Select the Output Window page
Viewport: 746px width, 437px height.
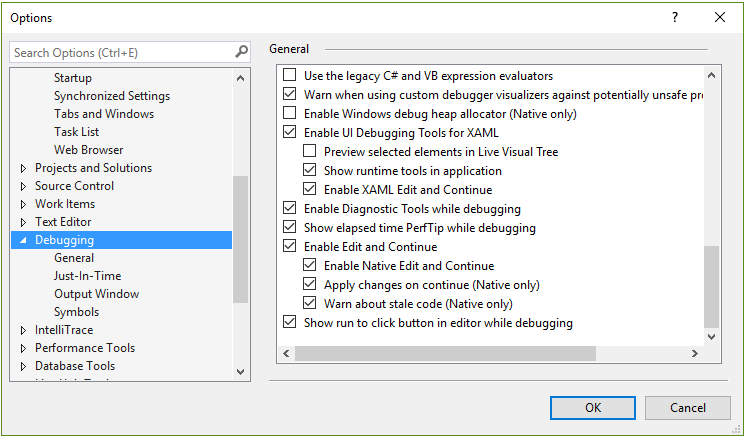[x=96, y=294]
